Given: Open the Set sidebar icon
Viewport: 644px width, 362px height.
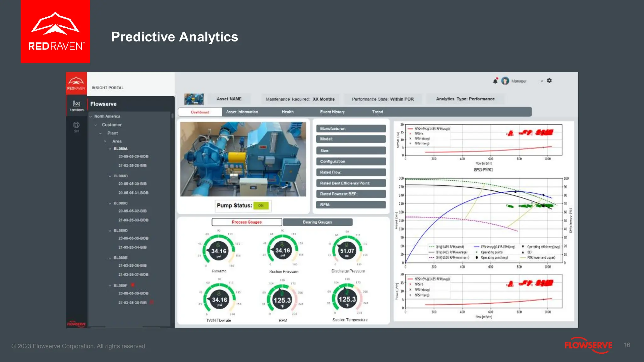Looking at the screenshot, I should coord(76,127).
